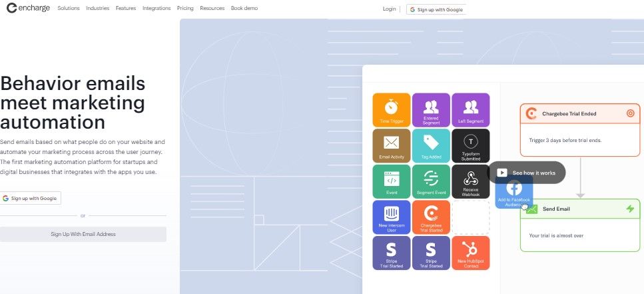Click Book demo in the navigation
Screen dimensions: 644x294
click(x=244, y=8)
